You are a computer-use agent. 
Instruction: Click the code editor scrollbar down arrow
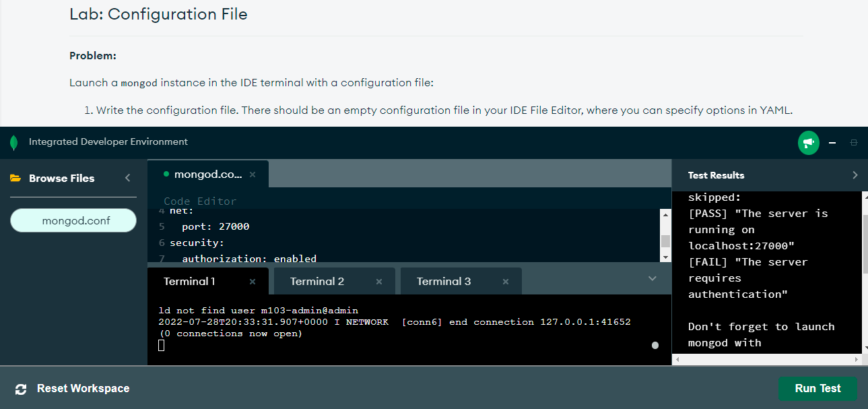(x=665, y=257)
